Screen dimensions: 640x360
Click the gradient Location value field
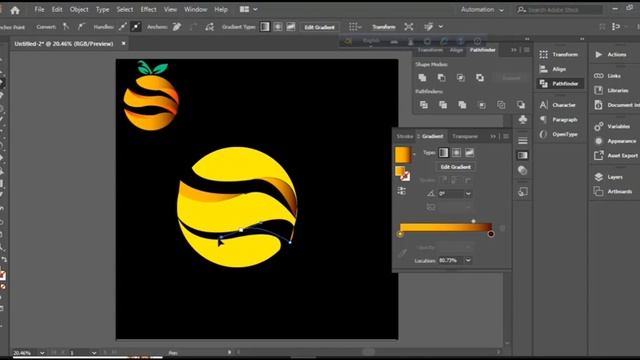tap(451, 260)
